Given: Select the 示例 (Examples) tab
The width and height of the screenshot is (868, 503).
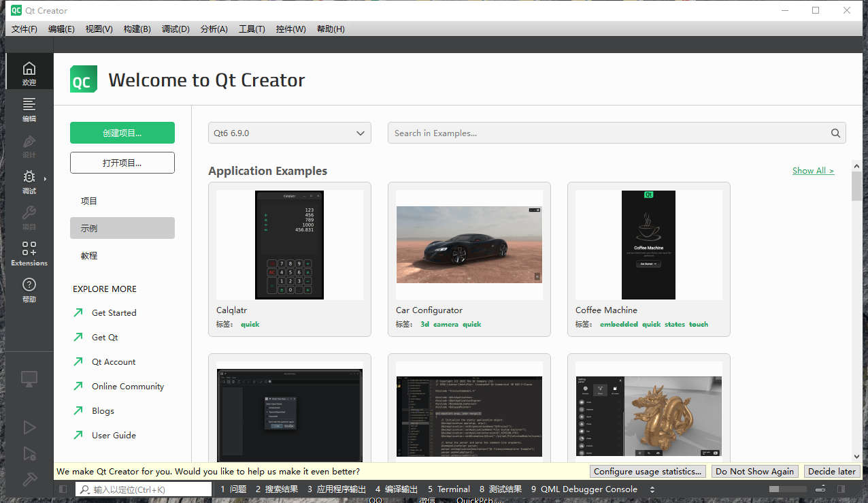Looking at the screenshot, I should 122,228.
